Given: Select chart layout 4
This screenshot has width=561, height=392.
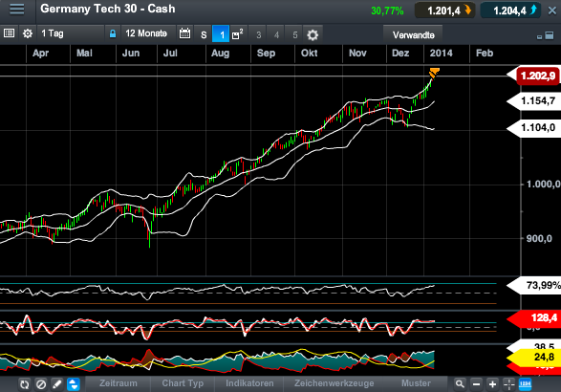Looking at the screenshot, I should pos(276,34).
